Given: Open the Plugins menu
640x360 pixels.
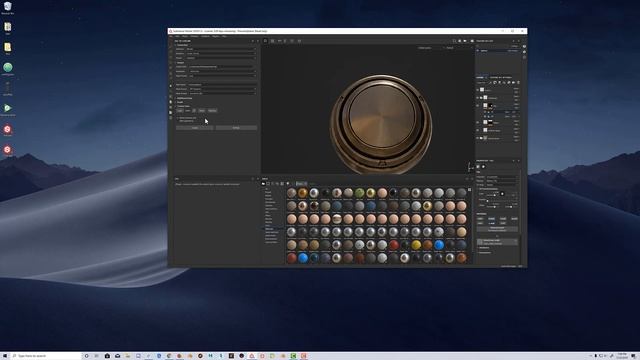Looking at the screenshot, I should 216,36.
